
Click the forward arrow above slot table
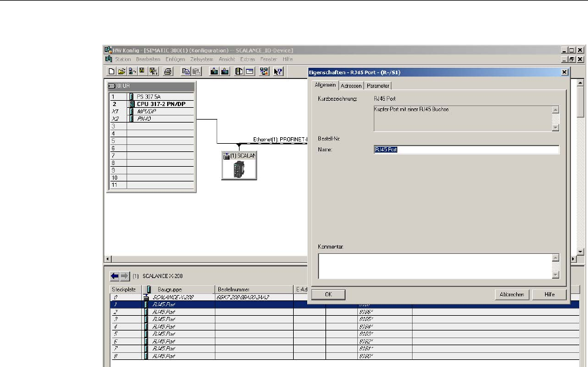pyautogui.click(x=125, y=276)
